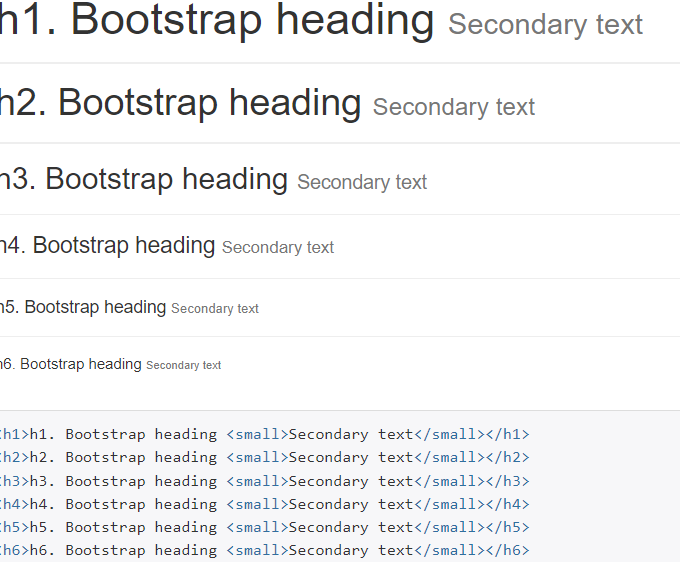
Task: Click the code line ending in </h6>
Action: point(265,550)
